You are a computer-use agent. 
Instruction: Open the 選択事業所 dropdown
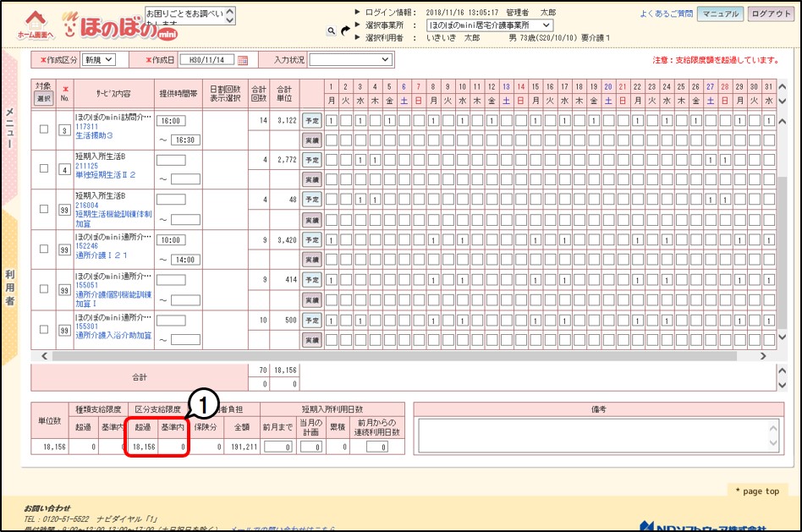coord(490,25)
